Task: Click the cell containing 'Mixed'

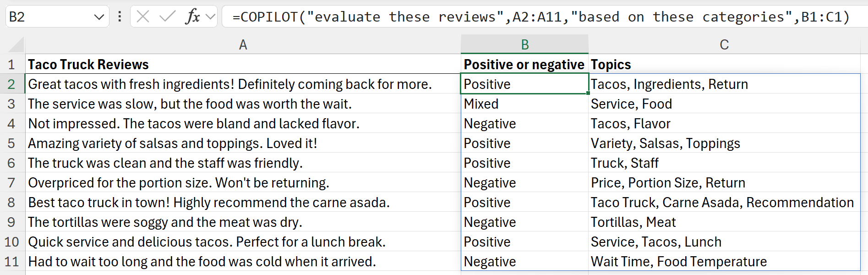Action: (x=524, y=104)
